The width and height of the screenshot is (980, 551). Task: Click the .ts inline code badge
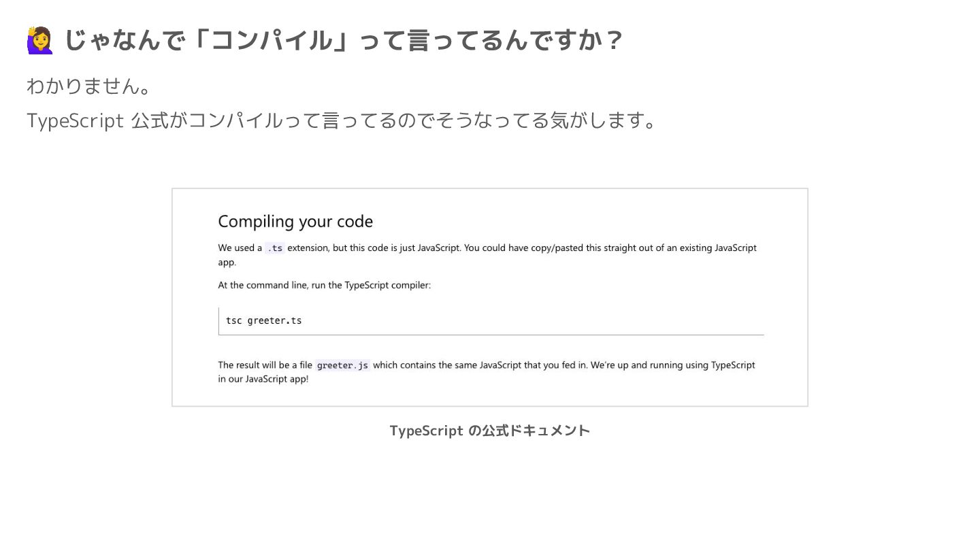(274, 248)
